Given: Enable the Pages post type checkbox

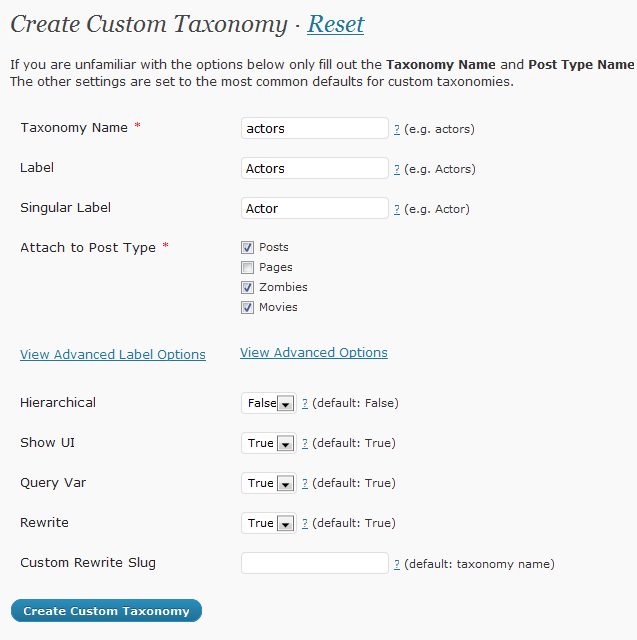Looking at the screenshot, I should click(x=247, y=267).
